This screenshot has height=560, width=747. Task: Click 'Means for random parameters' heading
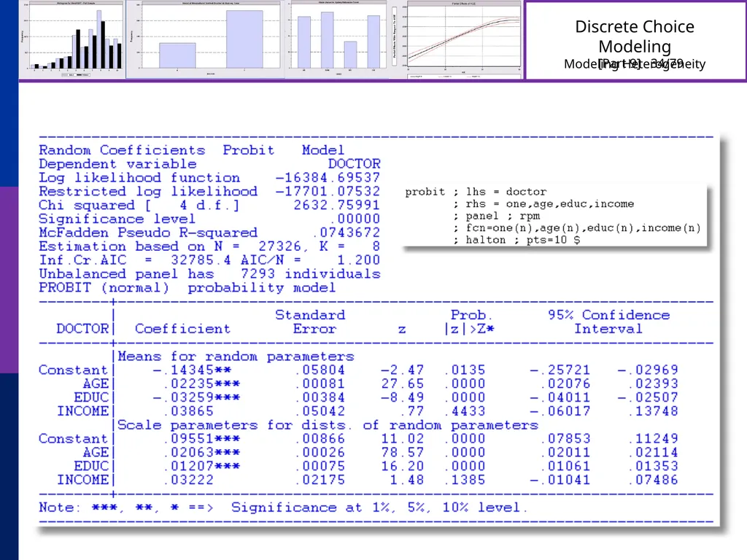(236, 357)
